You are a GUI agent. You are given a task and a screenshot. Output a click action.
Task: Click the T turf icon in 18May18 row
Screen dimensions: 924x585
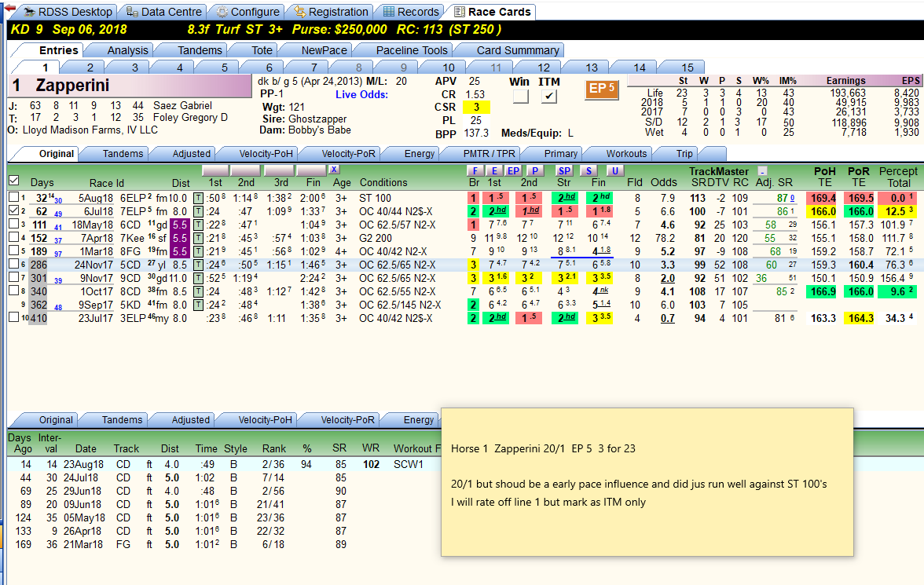199,225
